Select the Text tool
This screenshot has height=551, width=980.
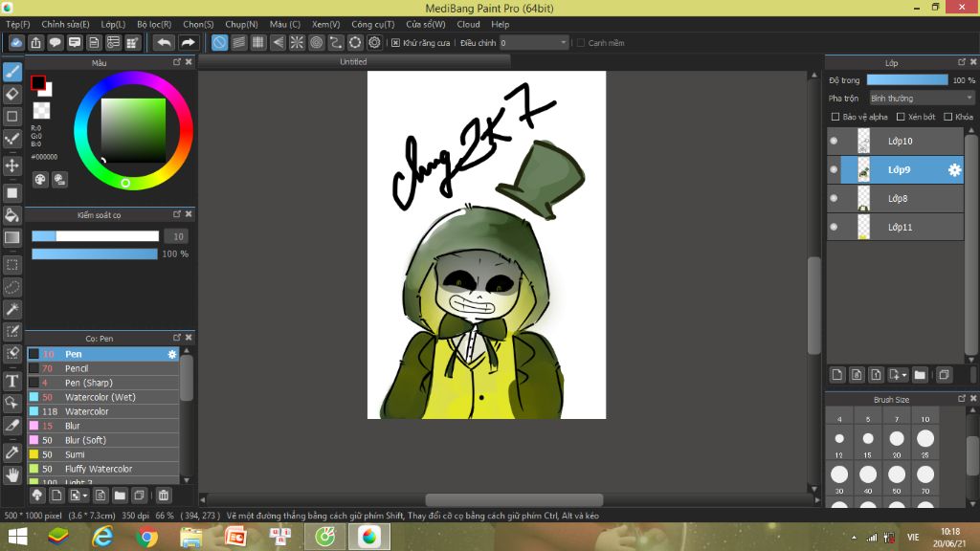[11, 381]
